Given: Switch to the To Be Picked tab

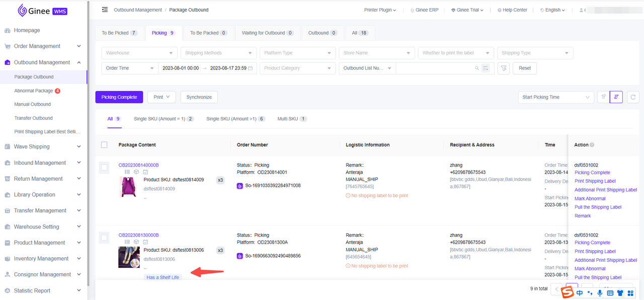Looking at the screenshot, I should (x=120, y=33).
